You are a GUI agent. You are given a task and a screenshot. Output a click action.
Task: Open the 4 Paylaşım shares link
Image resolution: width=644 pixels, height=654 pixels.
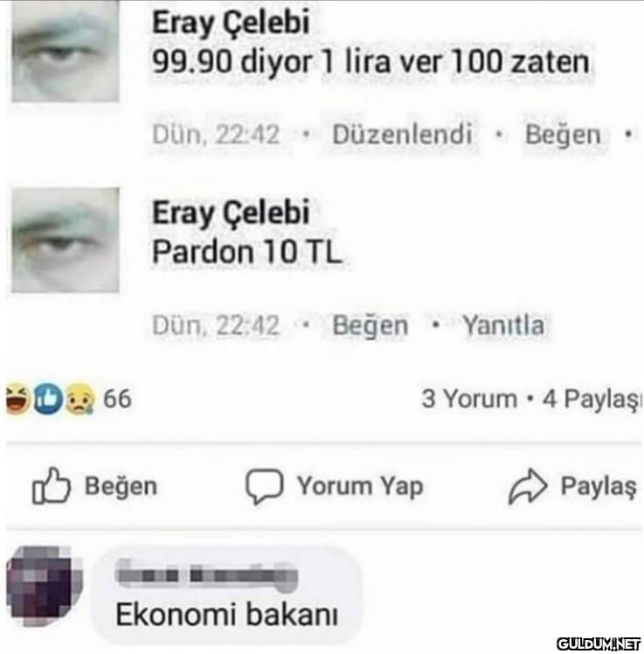tap(592, 400)
